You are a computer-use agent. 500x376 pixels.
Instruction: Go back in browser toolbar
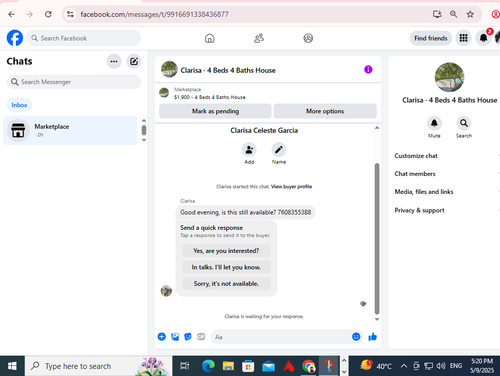pyautogui.click(x=11, y=14)
